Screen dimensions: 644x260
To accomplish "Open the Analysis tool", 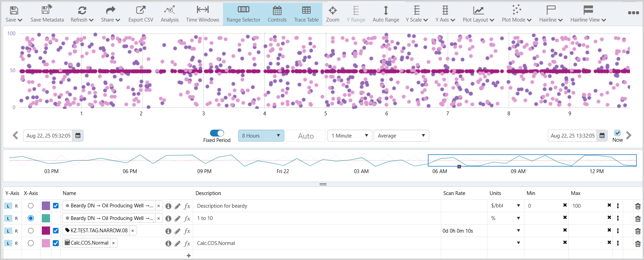I will tap(170, 11).
